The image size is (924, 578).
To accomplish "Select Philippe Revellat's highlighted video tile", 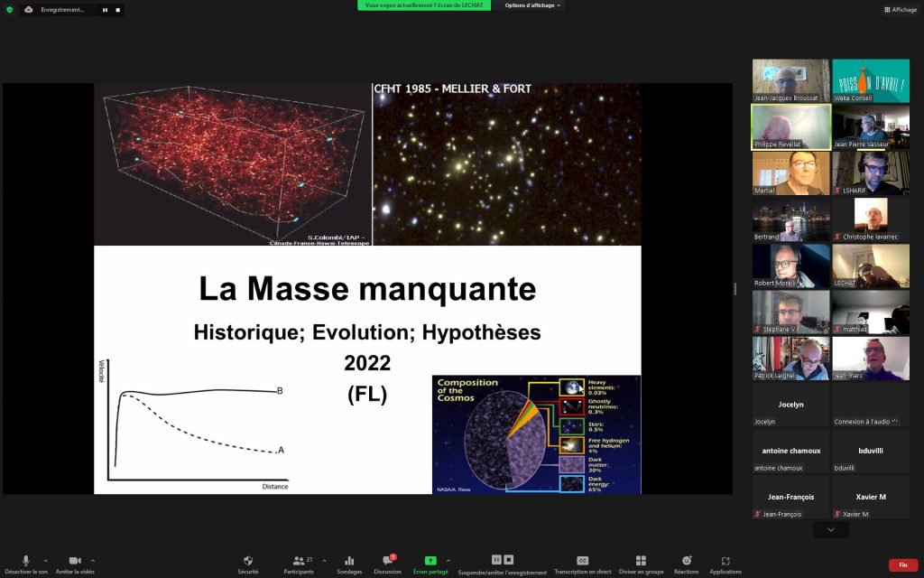I will (x=790, y=126).
